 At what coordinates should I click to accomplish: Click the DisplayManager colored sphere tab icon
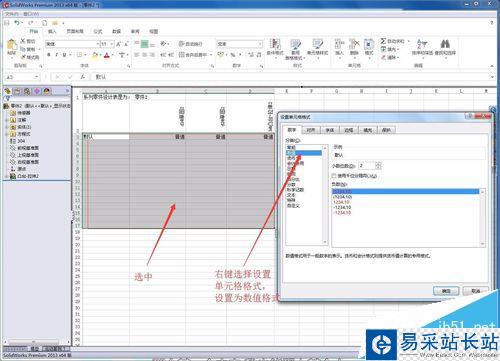tap(47, 91)
